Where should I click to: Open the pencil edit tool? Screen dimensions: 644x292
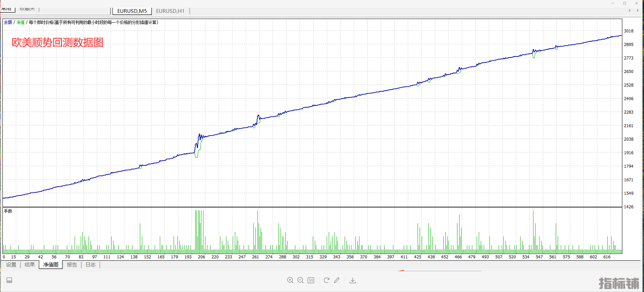(x=337, y=280)
